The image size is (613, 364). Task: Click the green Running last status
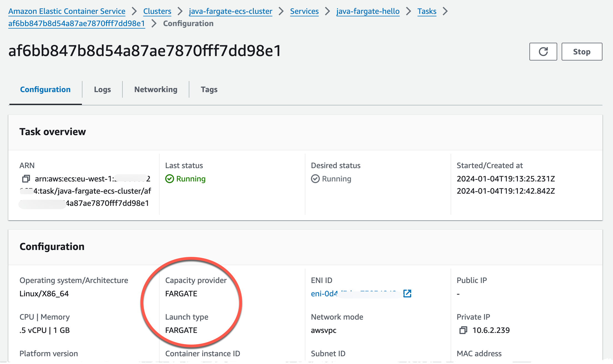pyautogui.click(x=185, y=179)
